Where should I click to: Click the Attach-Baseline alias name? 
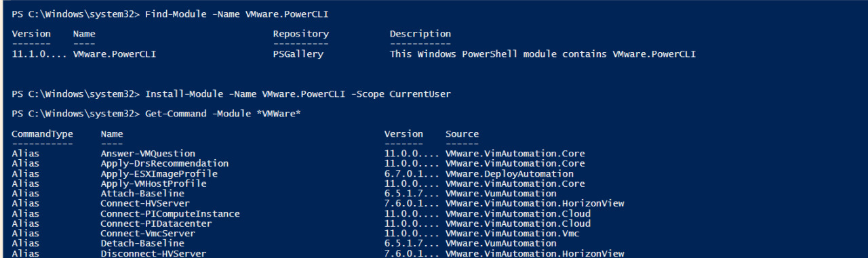(142, 194)
